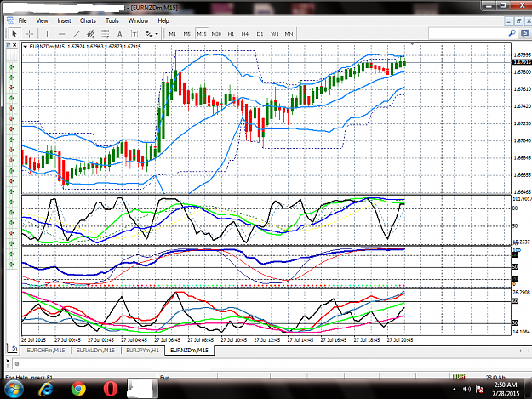Close the left side panel
This screenshot has width=532, height=399.
(14, 45)
